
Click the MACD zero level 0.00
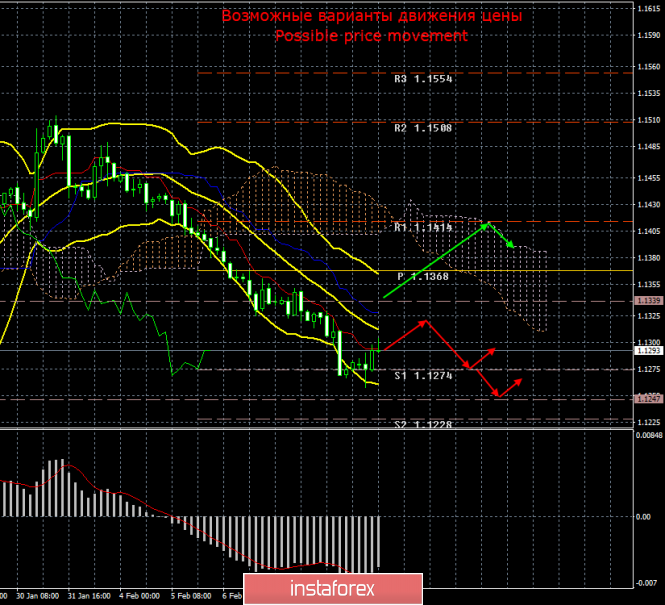[x=643, y=517]
